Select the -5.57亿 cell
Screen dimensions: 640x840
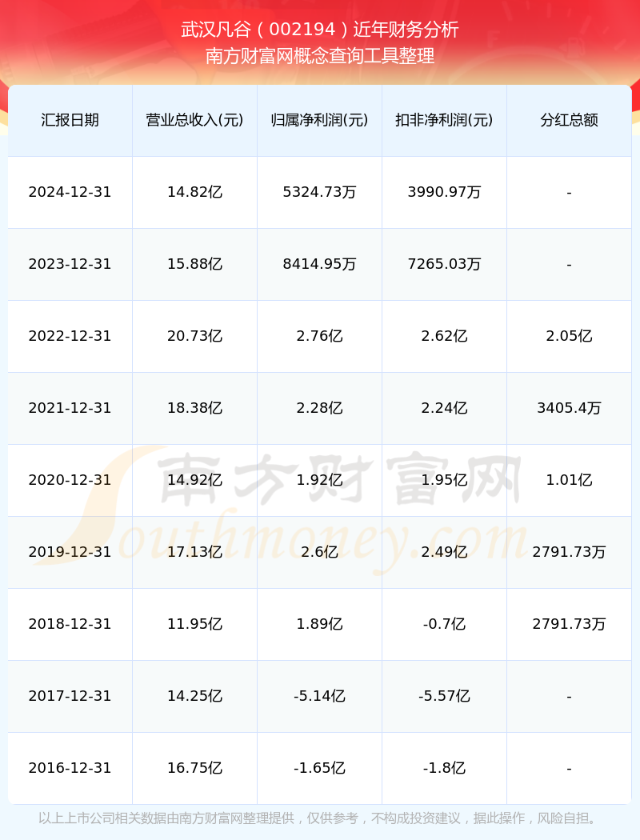coord(444,696)
